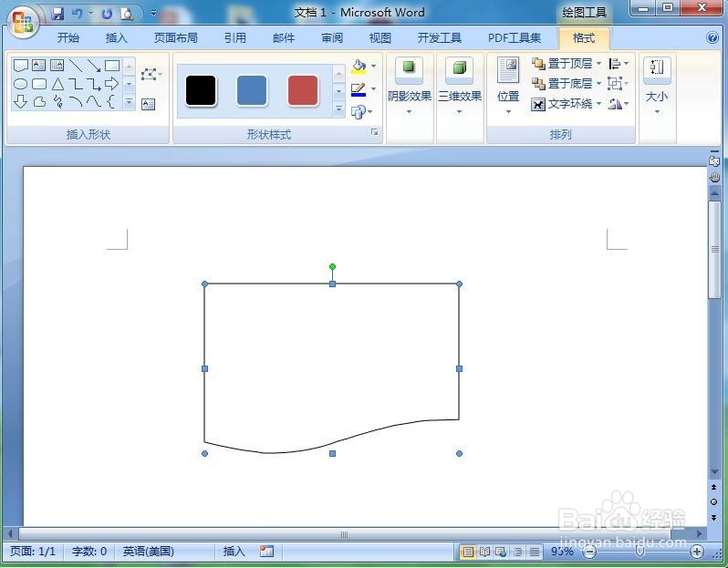Click the 93% zoom level
Image resolution: width=728 pixels, height=568 pixels.
pyautogui.click(x=562, y=552)
